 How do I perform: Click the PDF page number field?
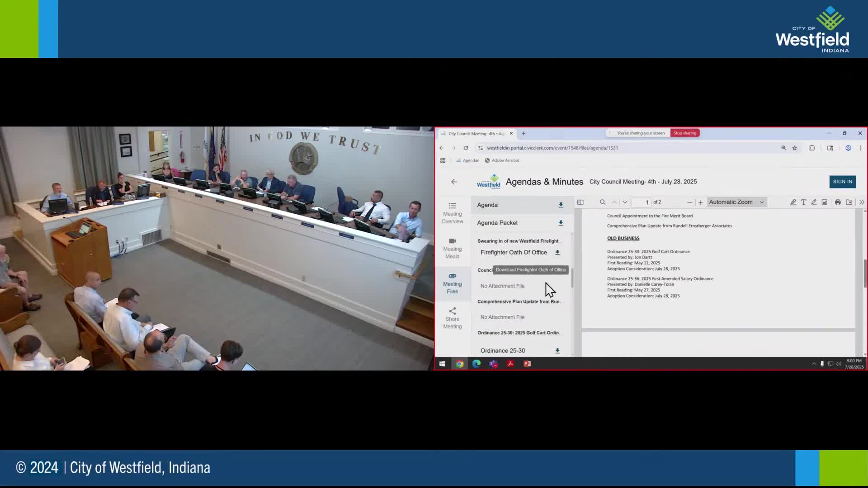pos(642,202)
